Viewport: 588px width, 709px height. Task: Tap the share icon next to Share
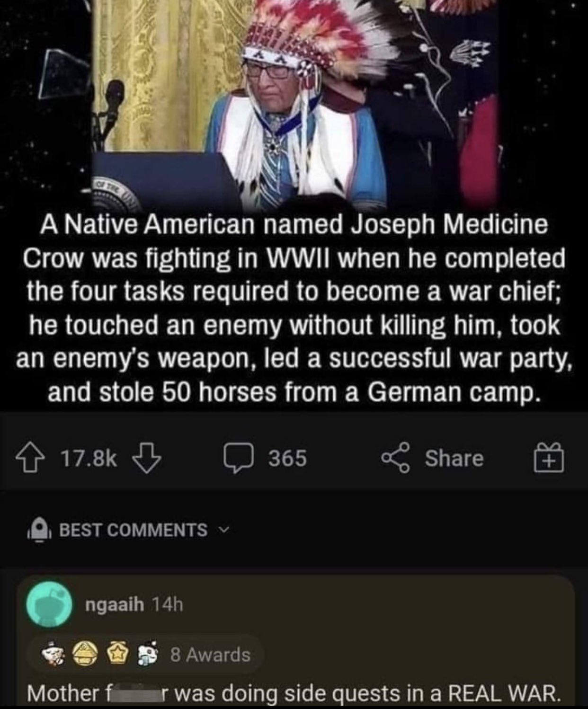[396, 458]
